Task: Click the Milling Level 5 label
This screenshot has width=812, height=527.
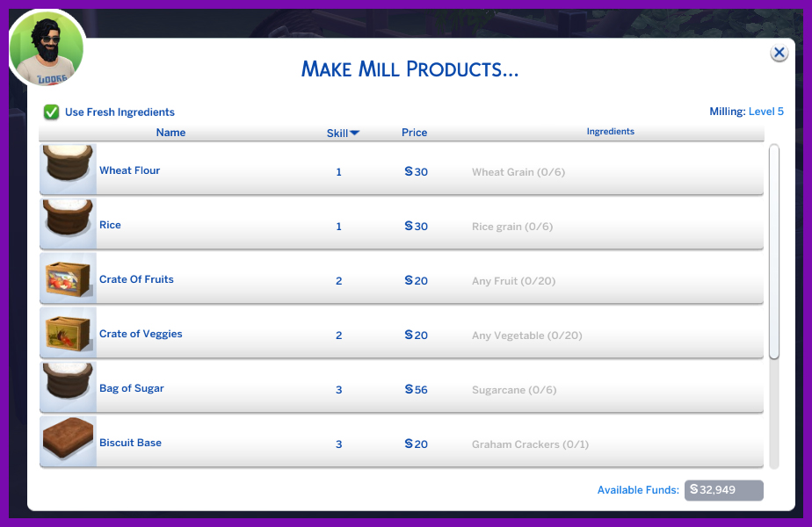Action: click(746, 112)
